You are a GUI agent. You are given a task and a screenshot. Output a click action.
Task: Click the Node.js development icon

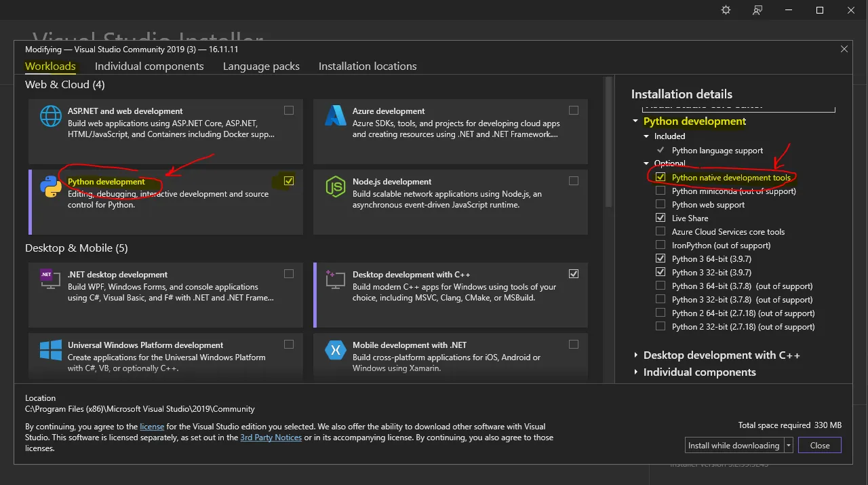(x=336, y=187)
